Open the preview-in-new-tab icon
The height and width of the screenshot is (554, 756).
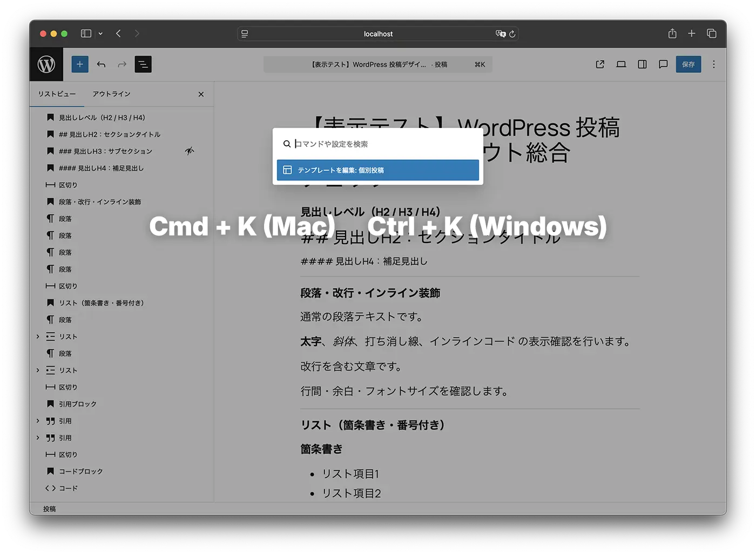599,64
